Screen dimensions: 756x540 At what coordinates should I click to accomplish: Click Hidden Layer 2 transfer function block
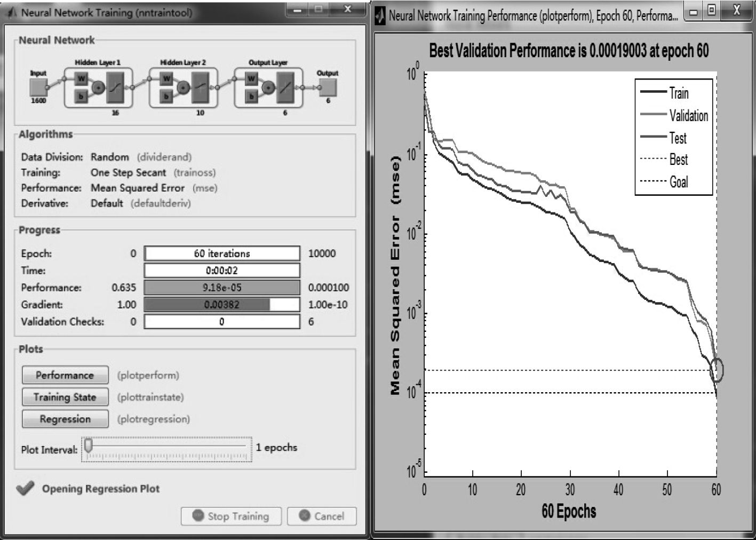(x=201, y=87)
